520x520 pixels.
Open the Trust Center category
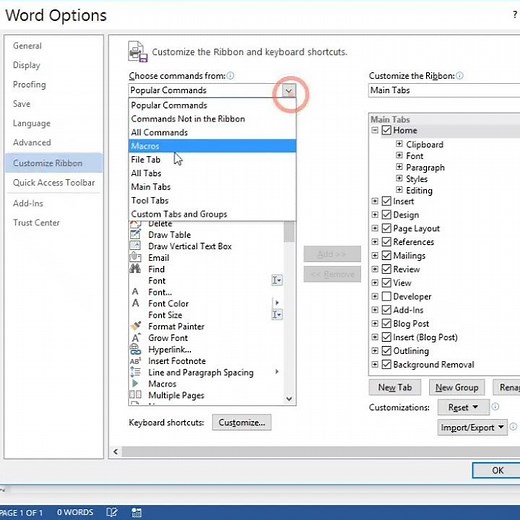(x=54, y=223)
